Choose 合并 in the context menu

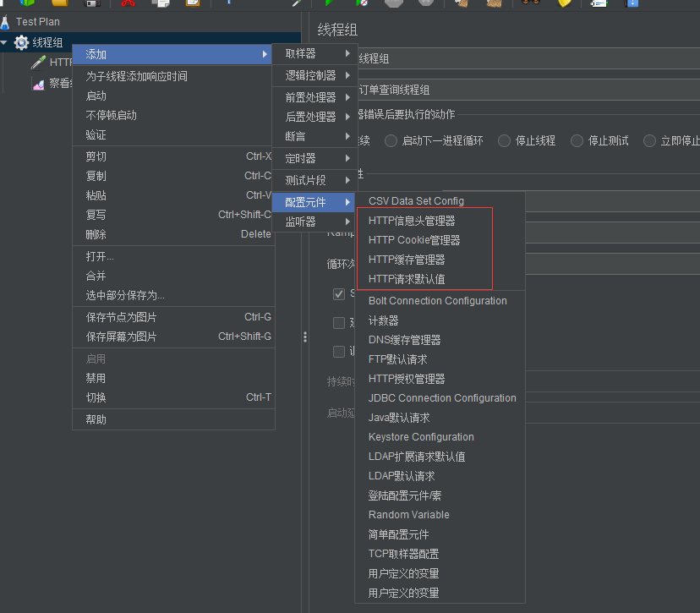pyautogui.click(x=173, y=276)
